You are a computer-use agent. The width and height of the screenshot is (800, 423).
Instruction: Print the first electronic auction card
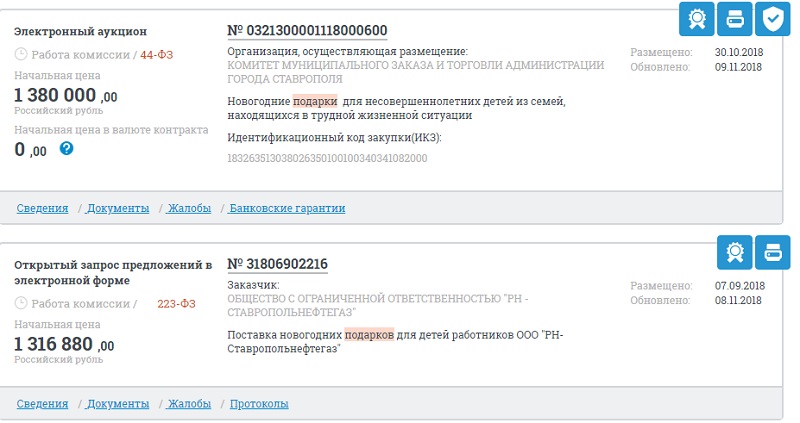[735, 19]
